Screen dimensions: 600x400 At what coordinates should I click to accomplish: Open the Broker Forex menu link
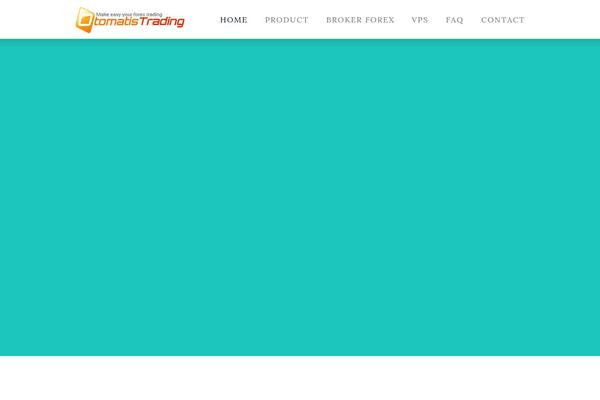point(360,20)
